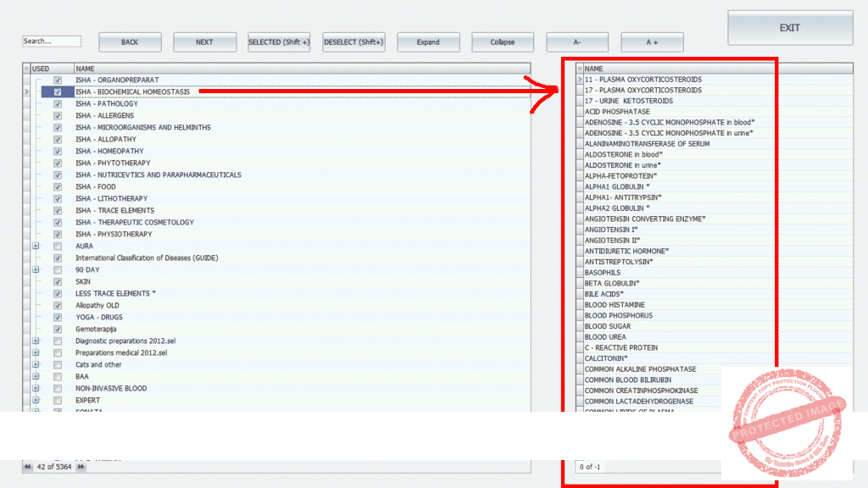Click the corner icon of the right NAME list
The image size is (868, 488).
click(580, 69)
